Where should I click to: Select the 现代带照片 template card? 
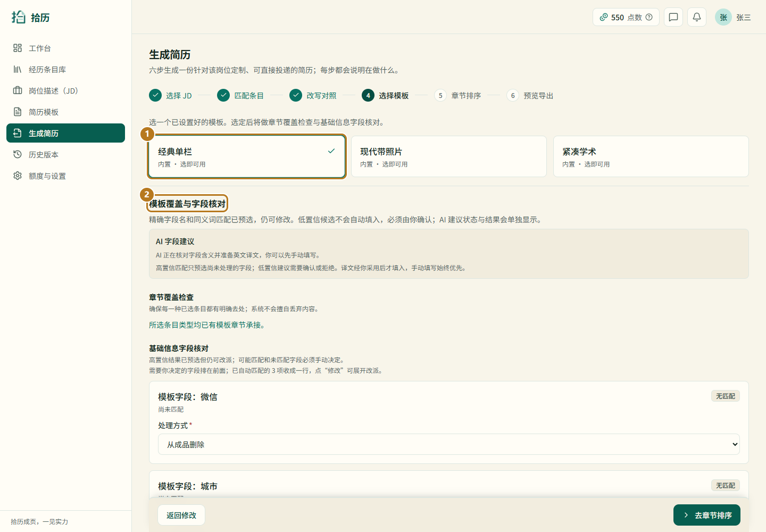coord(449,156)
